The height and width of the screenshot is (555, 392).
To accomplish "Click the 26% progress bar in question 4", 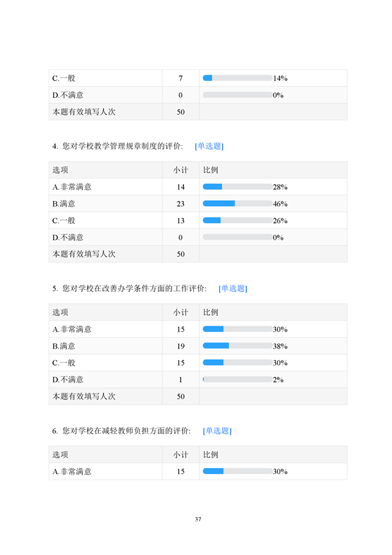I will tap(238, 220).
